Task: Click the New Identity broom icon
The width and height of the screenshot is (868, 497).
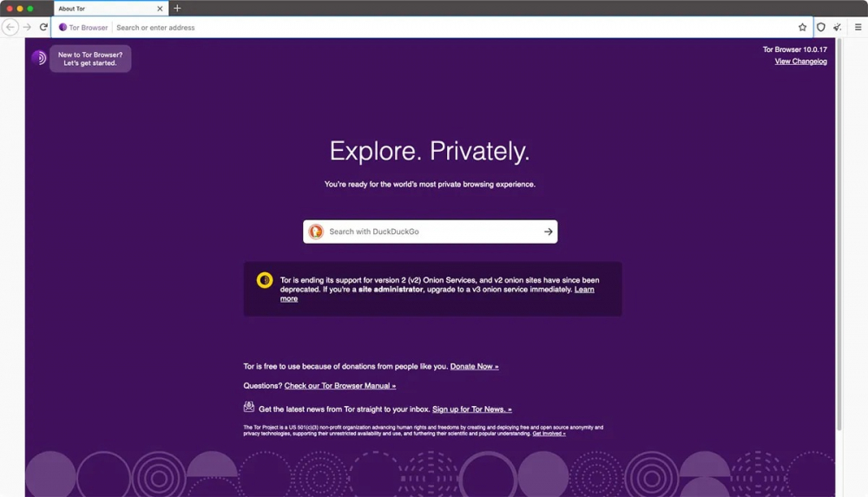Action: tap(838, 28)
